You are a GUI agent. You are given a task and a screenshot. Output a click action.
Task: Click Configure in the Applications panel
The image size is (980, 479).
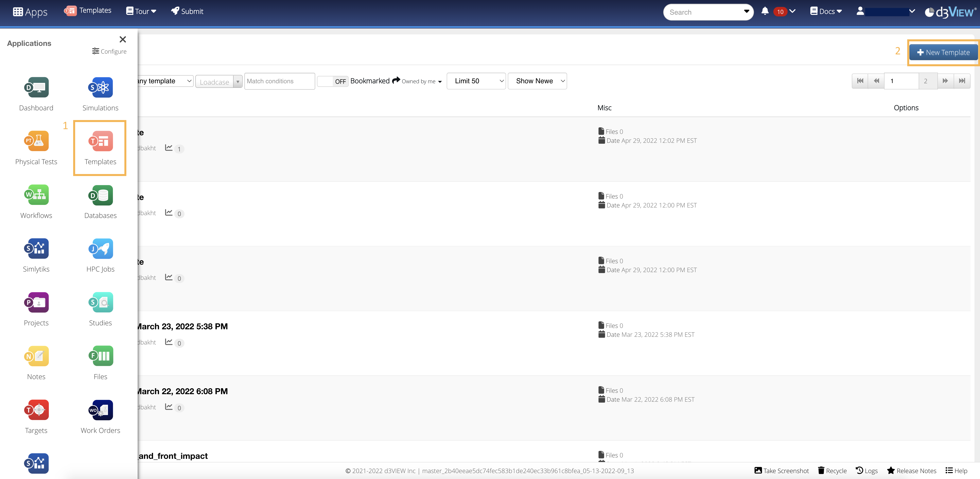point(109,51)
